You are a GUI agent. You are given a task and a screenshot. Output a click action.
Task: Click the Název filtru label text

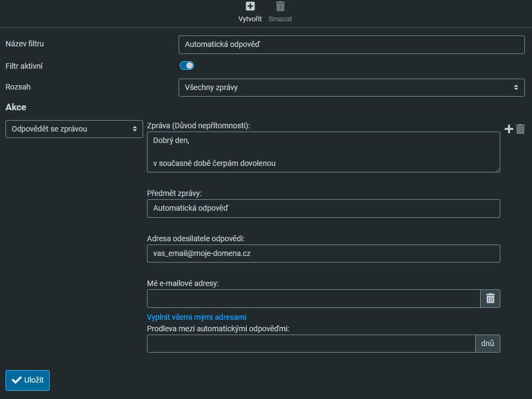[x=25, y=44]
